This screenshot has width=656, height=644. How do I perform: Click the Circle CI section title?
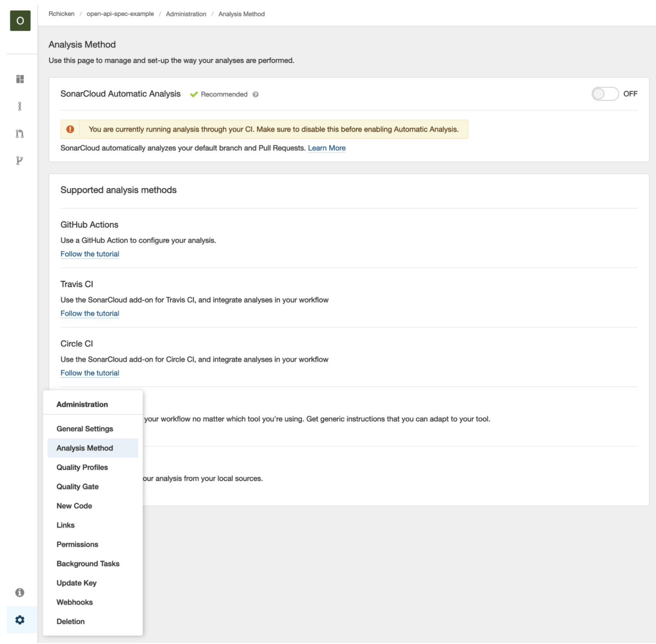coord(77,344)
